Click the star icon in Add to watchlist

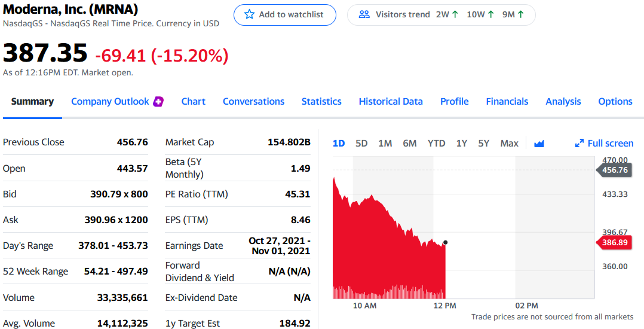tap(249, 14)
